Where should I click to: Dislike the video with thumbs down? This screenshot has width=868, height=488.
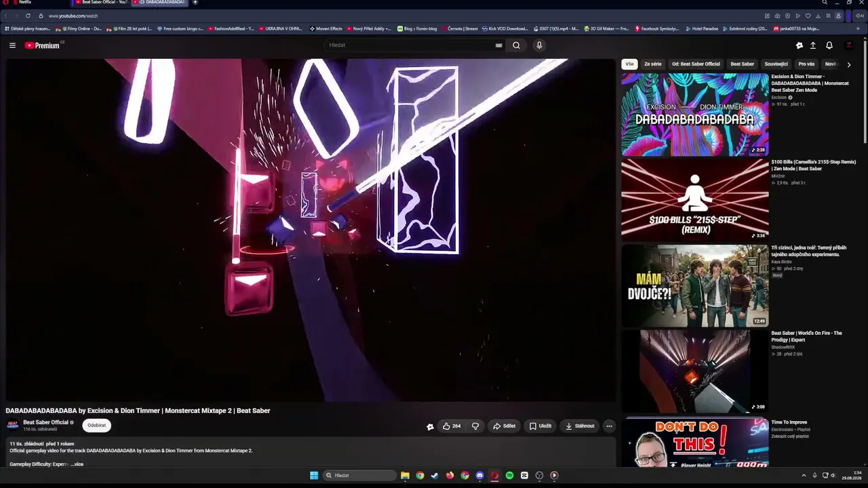[x=475, y=426]
